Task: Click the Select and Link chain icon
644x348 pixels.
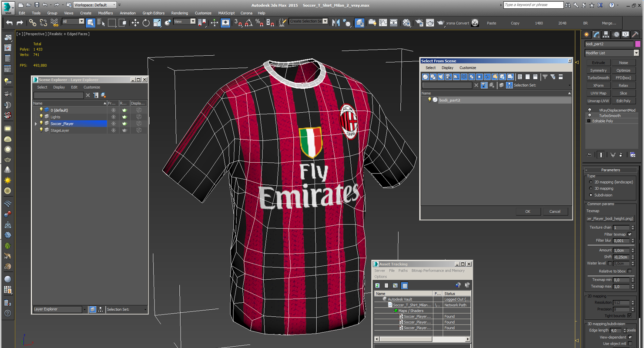Action: (x=33, y=23)
